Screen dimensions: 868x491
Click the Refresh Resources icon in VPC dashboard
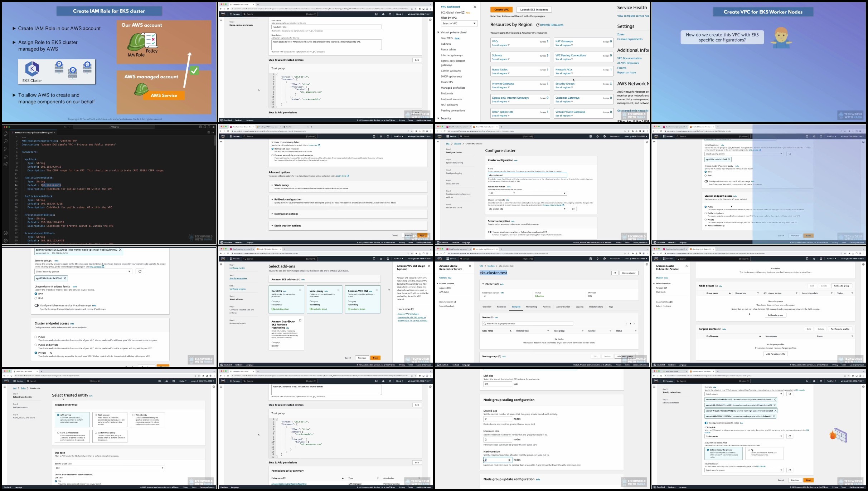pyautogui.click(x=538, y=25)
